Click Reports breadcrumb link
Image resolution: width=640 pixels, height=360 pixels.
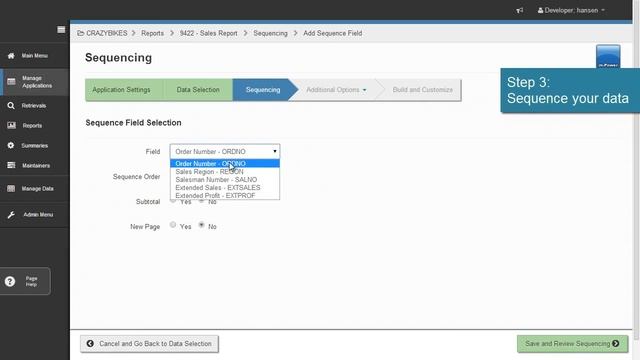click(152, 33)
